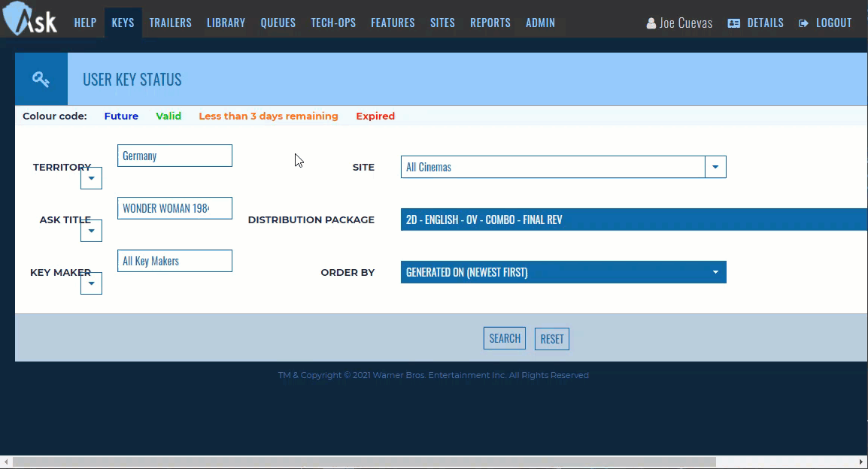Click the RESET button
Image resolution: width=868 pixels, height=469 pixels.
[551, 338]
